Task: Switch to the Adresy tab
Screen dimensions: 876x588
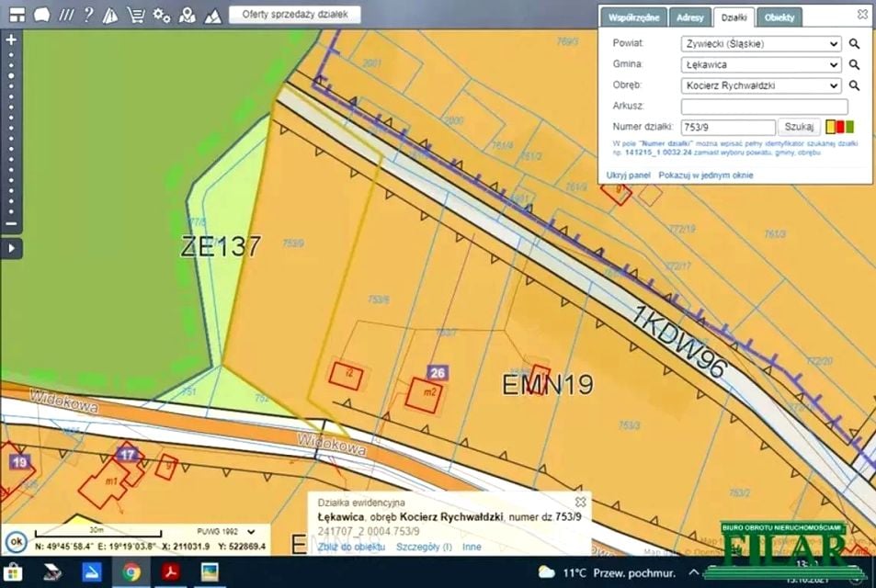Action: [x=689, y=17]
